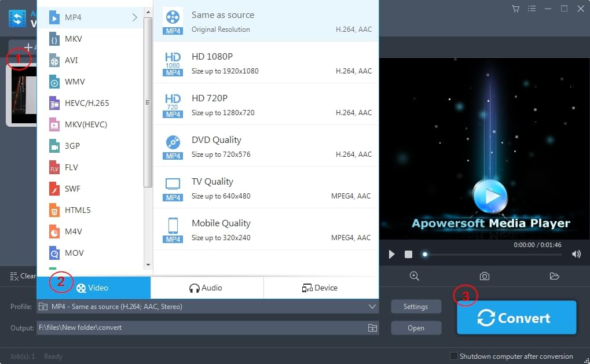Select the HEVC/H.265 format
590x364 pixels.
click(87, 103)
